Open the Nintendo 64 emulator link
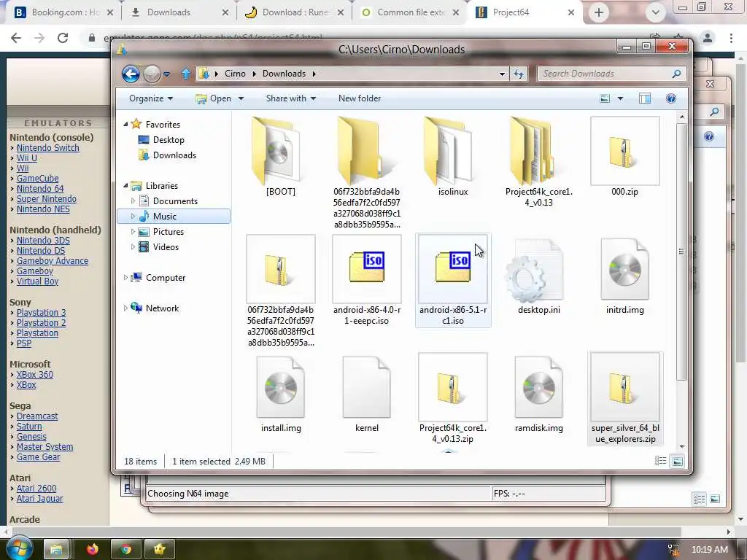The width and height of the screenshot is (747, 560). tap(40, 189)
